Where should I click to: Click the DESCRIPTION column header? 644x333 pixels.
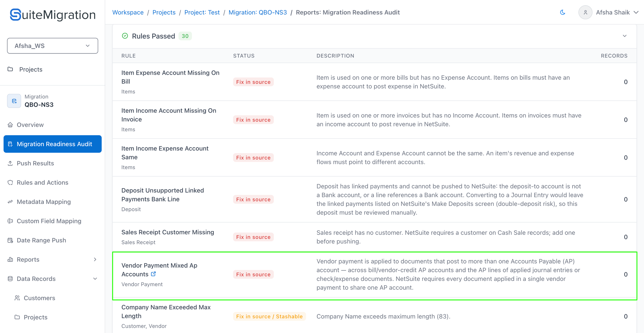[x=335, y=56]
